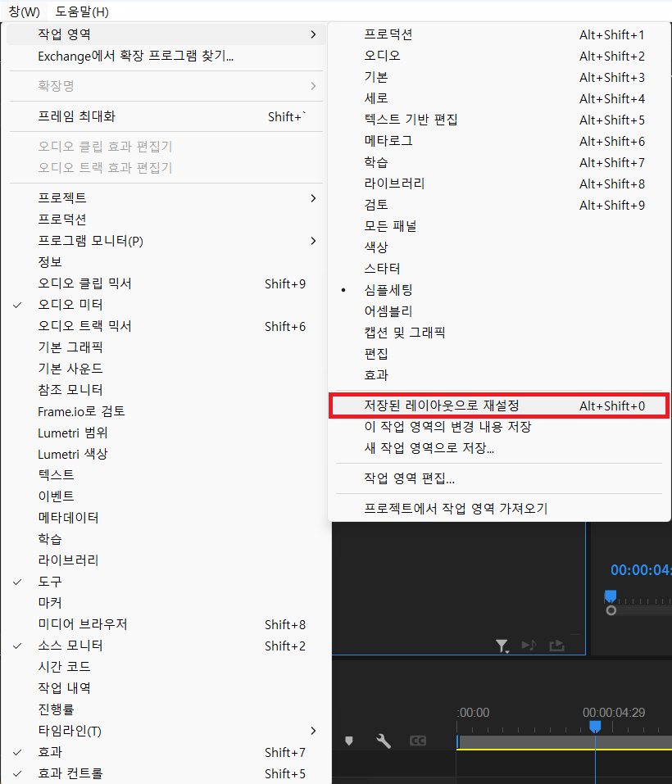Click the play audio while scrubbing icon
672x784 pixels.
click(529, 646)
